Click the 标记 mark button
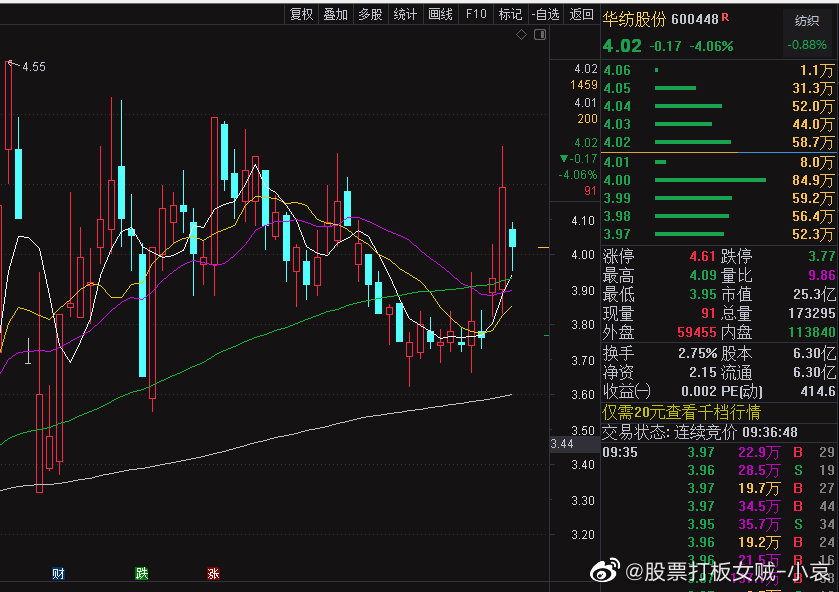Viewport: 839px width, 592px height. 510,14
